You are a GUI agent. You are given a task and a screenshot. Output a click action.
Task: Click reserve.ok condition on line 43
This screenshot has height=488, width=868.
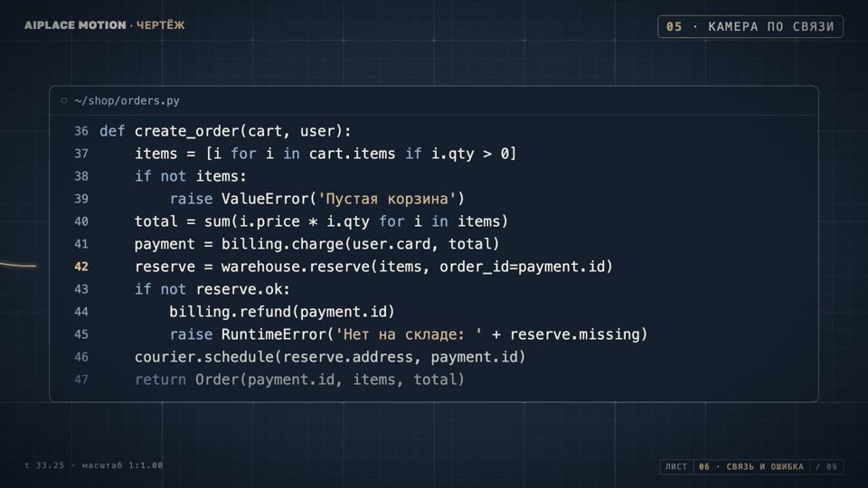(x=239, y=289)
